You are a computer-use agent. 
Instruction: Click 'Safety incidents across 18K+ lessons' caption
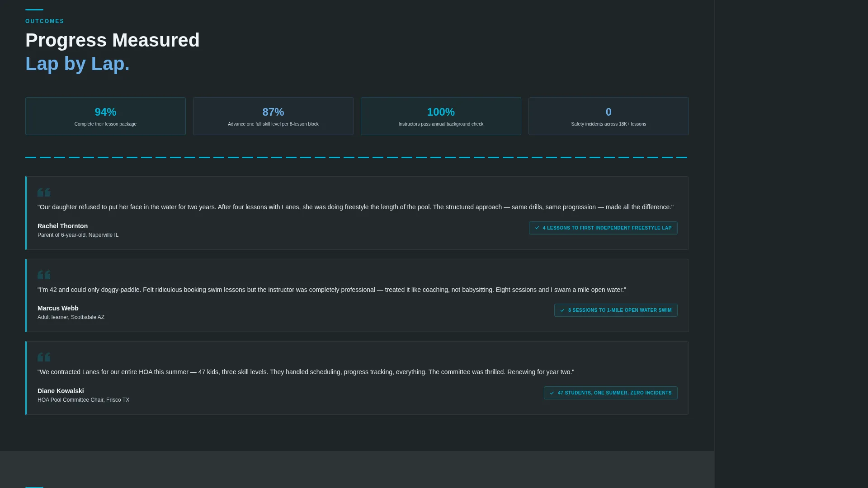click(x=609, y=124)
